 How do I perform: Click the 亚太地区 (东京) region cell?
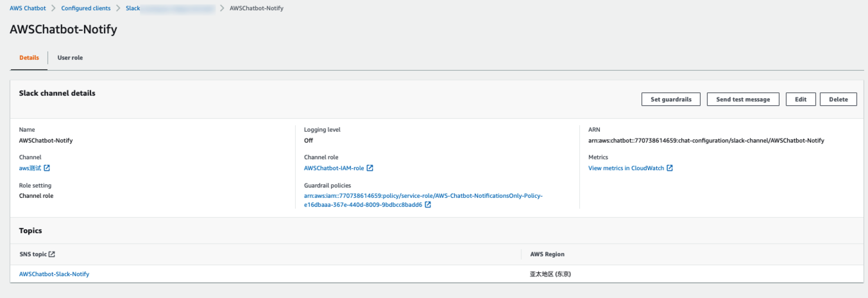tap(550, 274)
